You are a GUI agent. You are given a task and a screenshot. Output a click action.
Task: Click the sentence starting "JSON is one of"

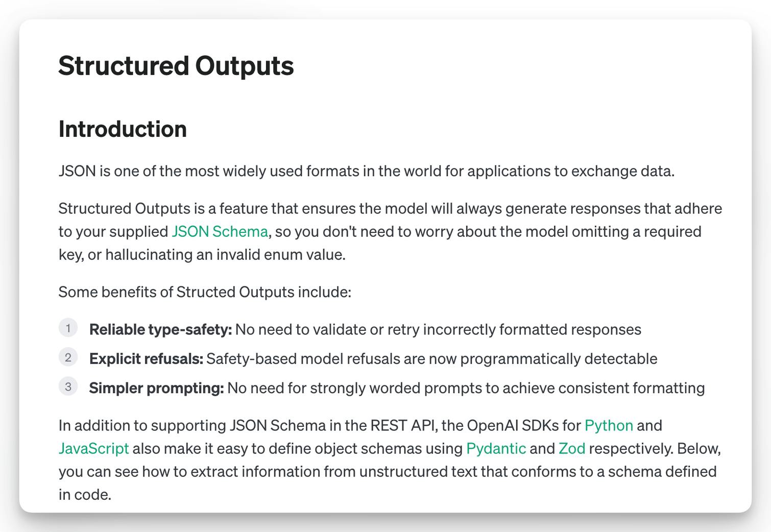coord(366,171)
